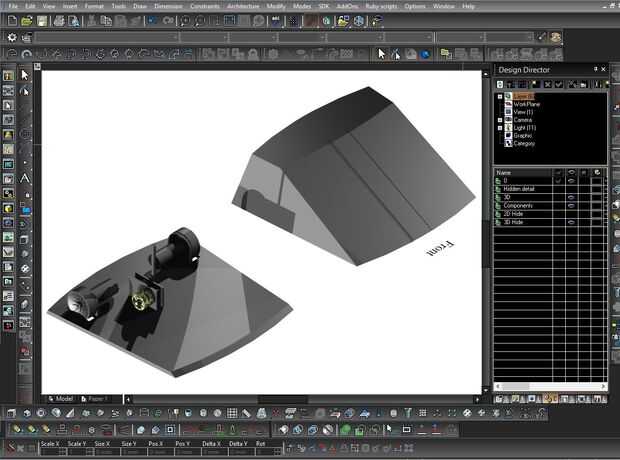
Task: Select the Text 'A' tool
Action: (x=25, y=178)
